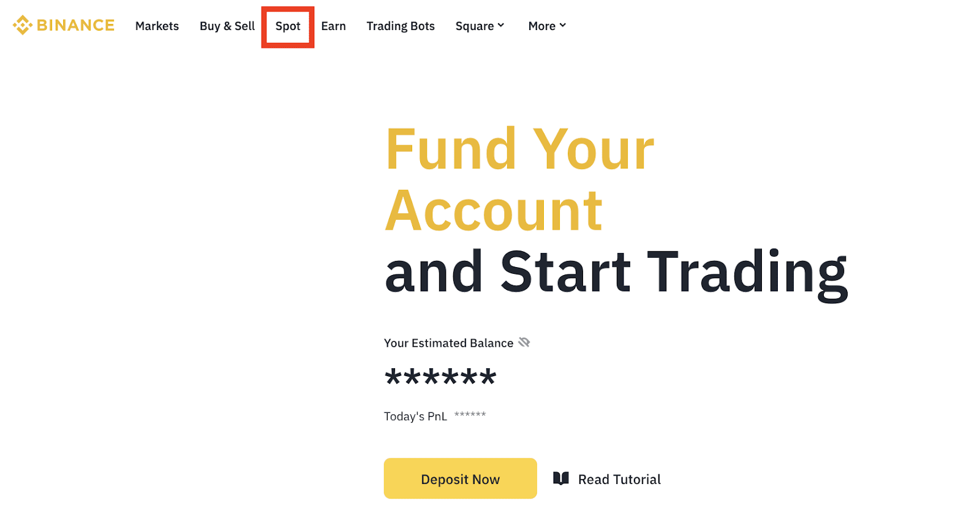
Task: Open the Markets page
Action: (x=157, y=26)
